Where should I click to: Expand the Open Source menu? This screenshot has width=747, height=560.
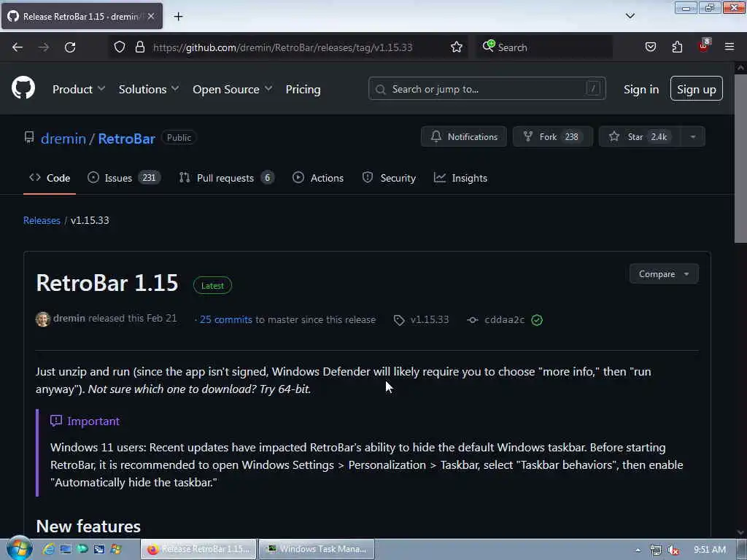coord(233,89)
